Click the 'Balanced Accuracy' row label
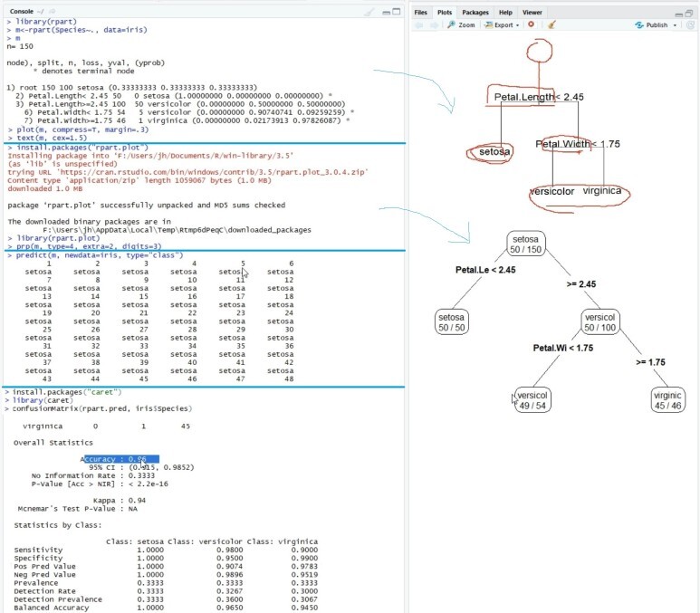The image size is (700, 613). (52, 608)
